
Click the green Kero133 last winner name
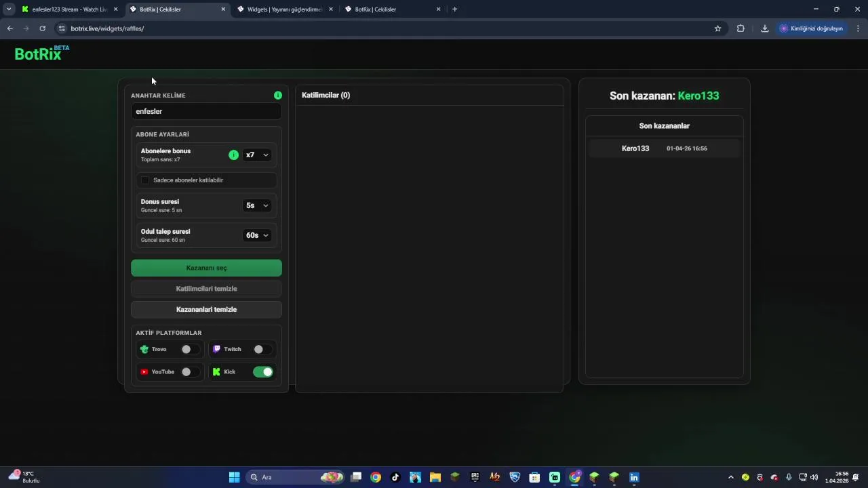(x=698, y=96)
